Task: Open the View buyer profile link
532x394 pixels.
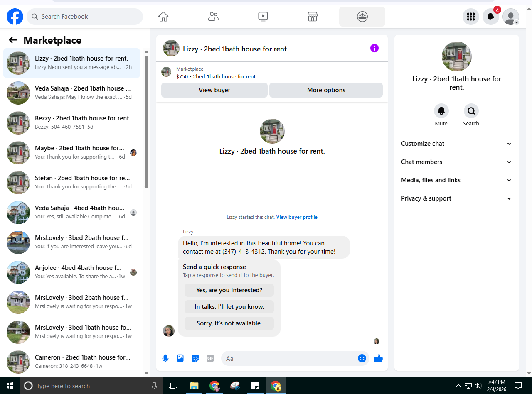Action: 297,217
